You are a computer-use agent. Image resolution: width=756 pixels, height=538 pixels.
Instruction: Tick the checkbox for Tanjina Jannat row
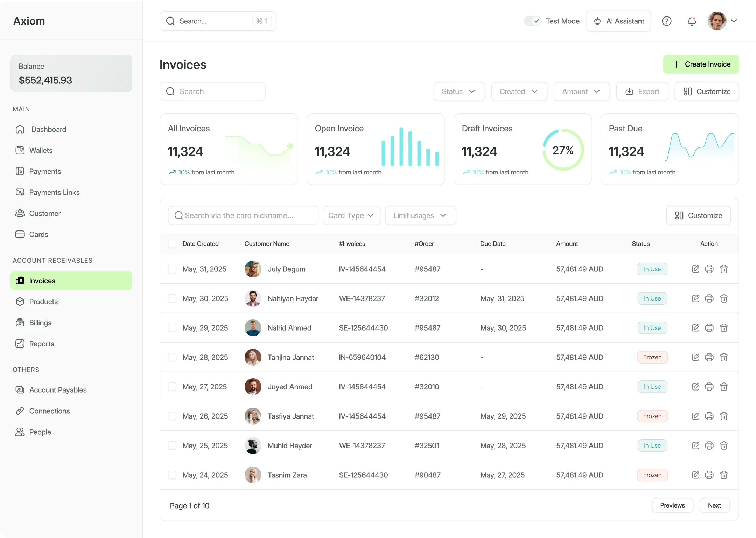pyautogui.click(x=172, y=357)
